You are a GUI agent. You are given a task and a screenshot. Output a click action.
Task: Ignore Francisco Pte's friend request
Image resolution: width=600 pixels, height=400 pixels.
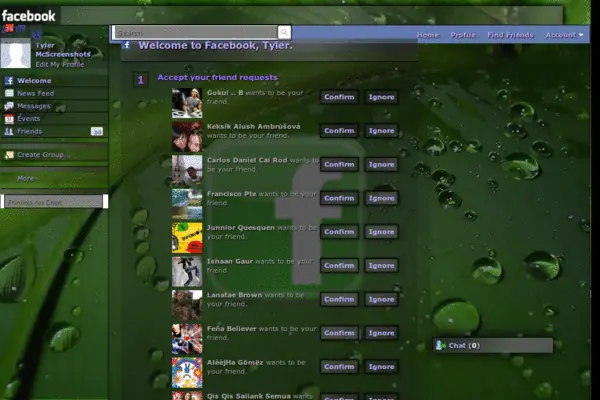381,198
